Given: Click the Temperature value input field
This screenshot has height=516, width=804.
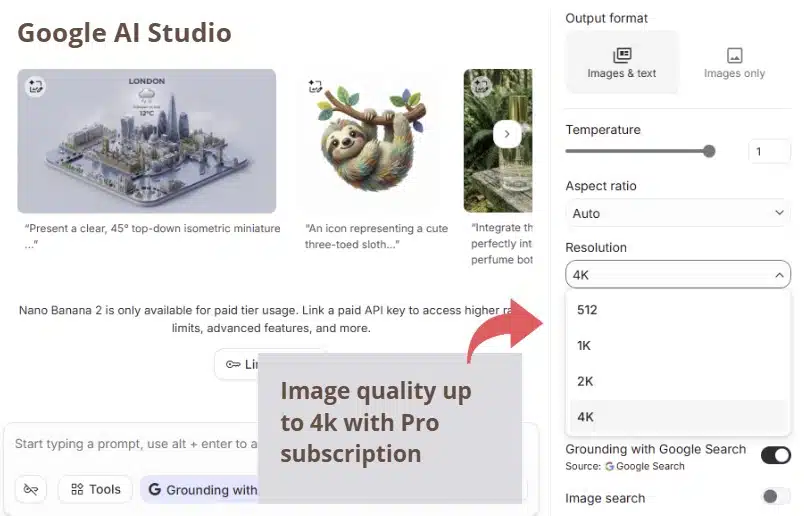Looking at the screenshot, I should 769,152.
